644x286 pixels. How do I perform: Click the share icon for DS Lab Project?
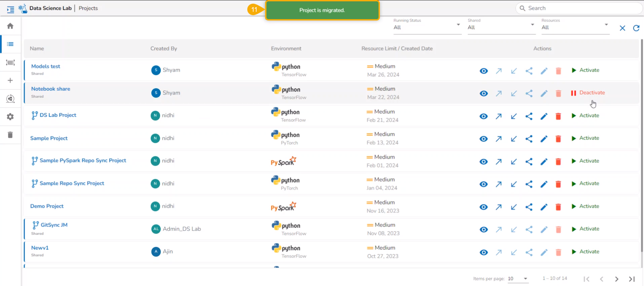pos(529,116)
